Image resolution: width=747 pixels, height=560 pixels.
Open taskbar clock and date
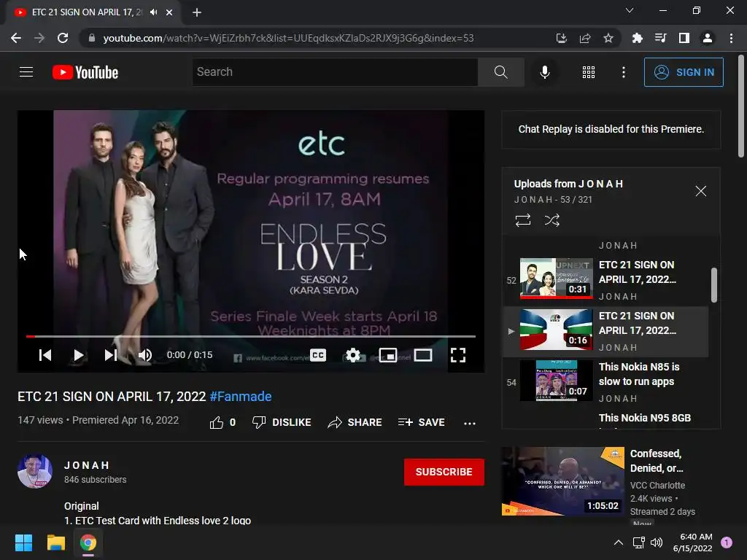(692, 542)
